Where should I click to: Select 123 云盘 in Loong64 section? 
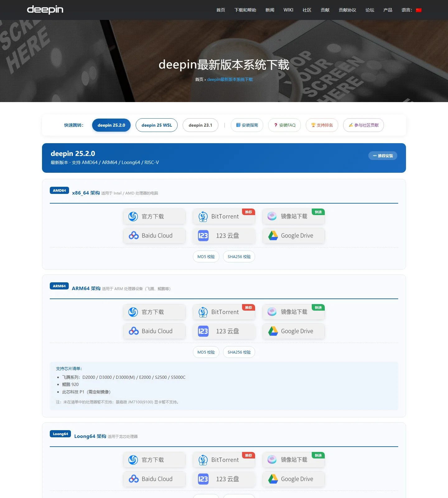(x=224, y=479)
